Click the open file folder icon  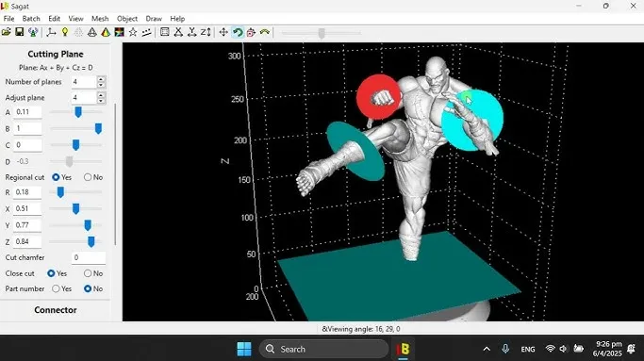click(x=7, y=32)
